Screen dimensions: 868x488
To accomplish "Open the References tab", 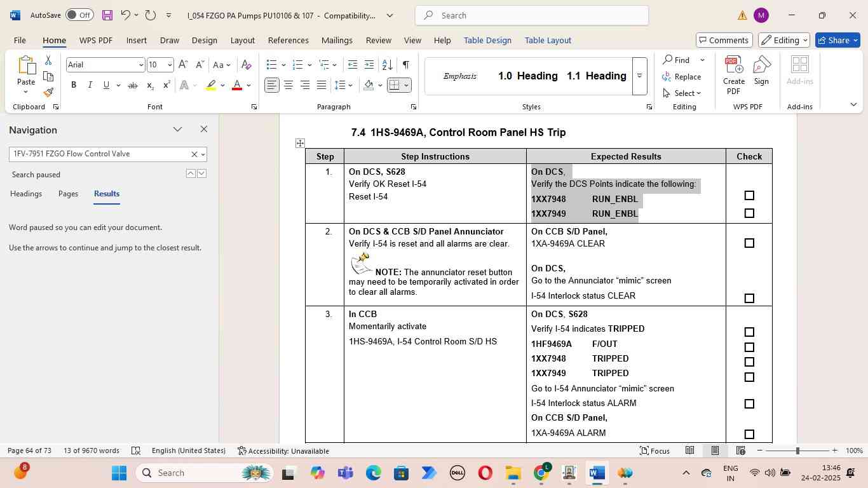I will point(288,40).
